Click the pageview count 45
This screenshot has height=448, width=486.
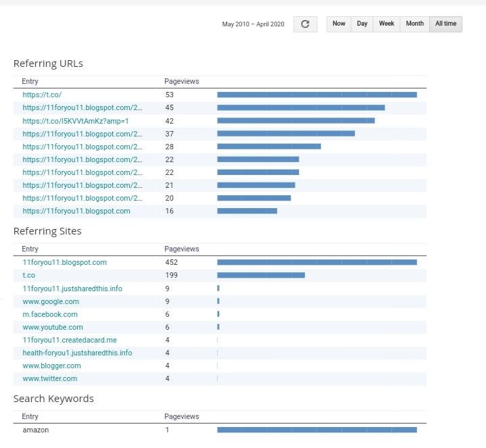click(x=169, y=108)
